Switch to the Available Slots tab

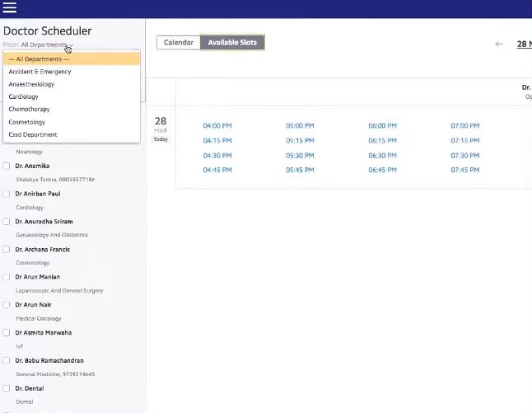pyautogui.click(x=232, y=43)
